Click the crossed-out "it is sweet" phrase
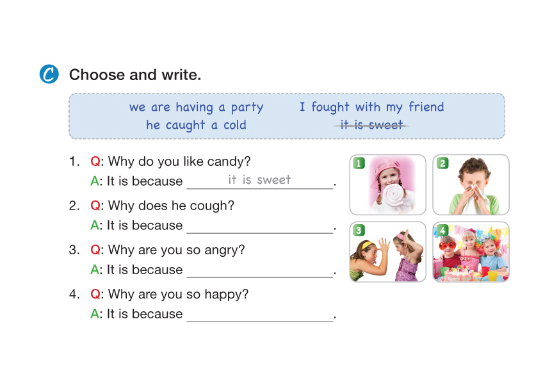 click(371, 125)
